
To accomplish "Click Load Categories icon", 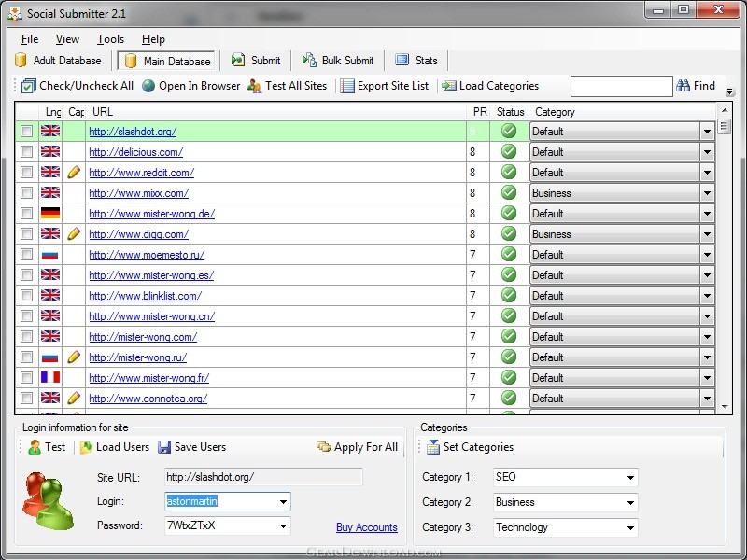I will pos(449,86).
